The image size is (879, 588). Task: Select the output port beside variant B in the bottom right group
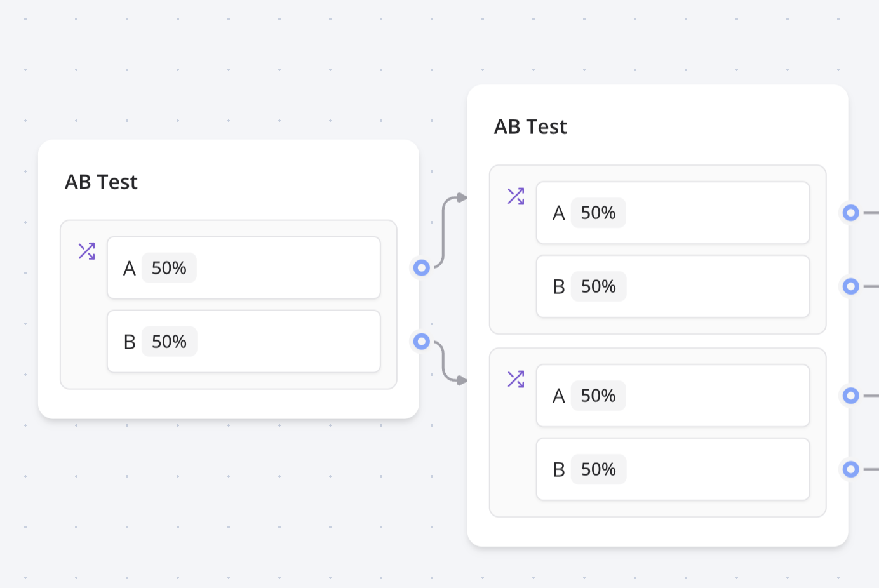click(850, 469)
